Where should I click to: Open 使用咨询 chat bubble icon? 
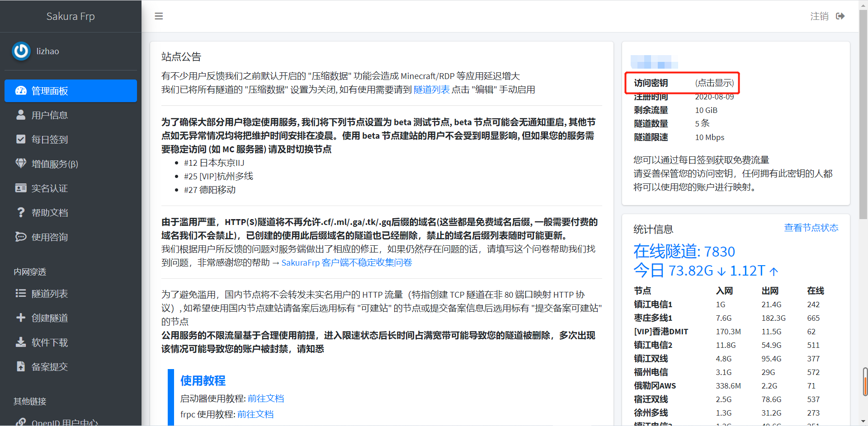pyautogui.click(x=21, y=237)
